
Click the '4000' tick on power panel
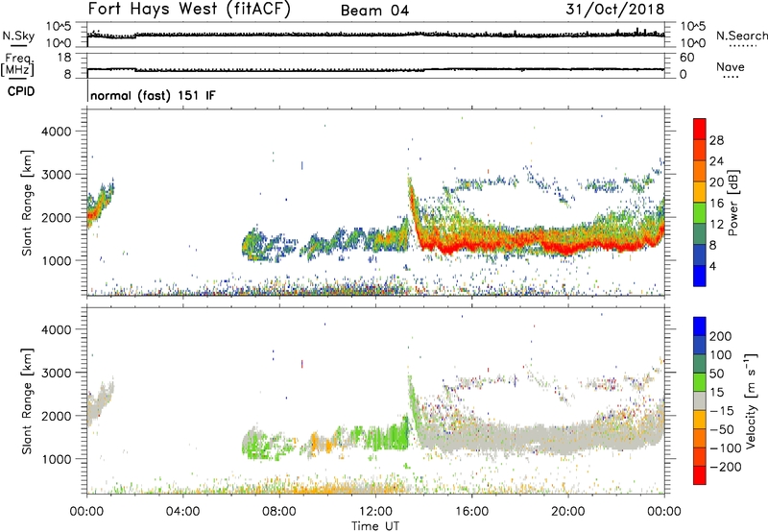click(57, 132)
